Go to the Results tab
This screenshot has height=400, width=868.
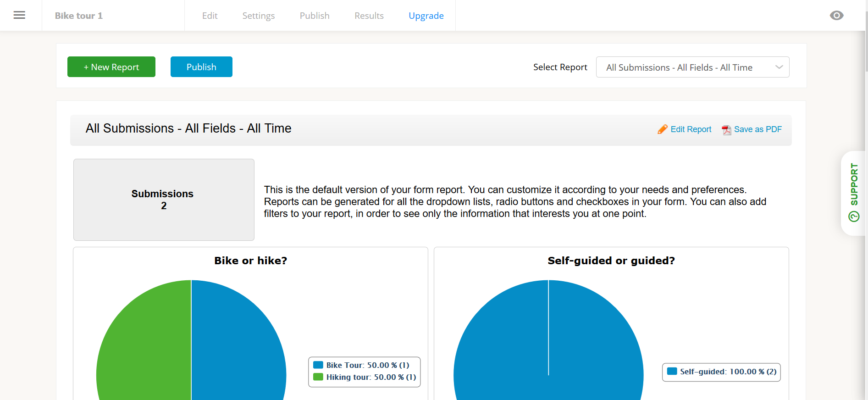[x=369, y=16]
